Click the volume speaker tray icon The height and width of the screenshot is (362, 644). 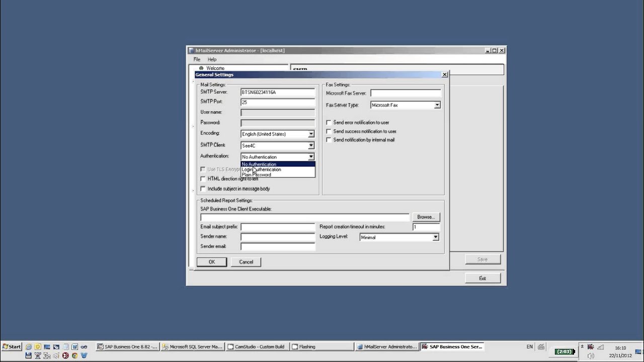click(591, 356)
